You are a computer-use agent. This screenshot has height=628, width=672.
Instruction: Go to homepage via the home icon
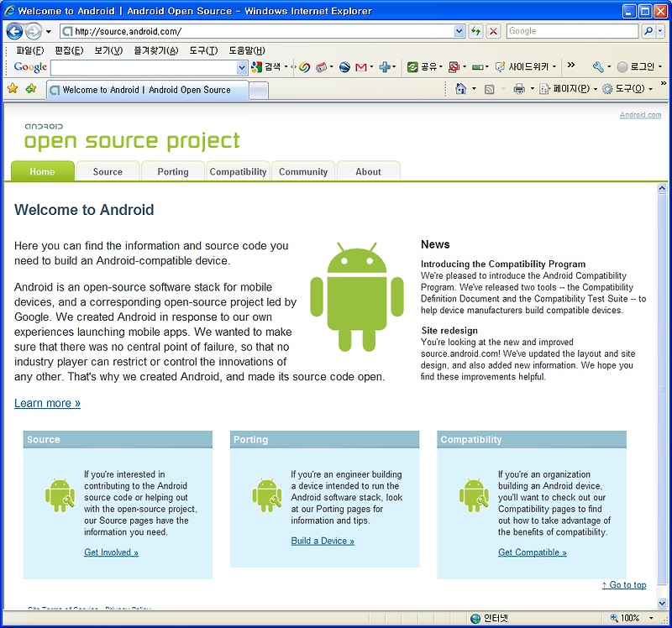pyautogui.click(x=462, y=88)
